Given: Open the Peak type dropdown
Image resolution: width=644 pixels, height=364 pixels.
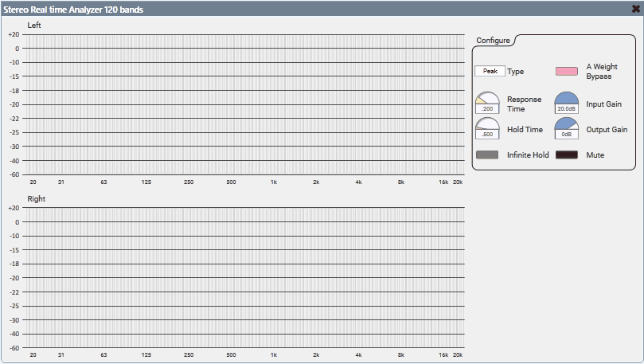Looking at the screenshot, I should click(490, 71).
